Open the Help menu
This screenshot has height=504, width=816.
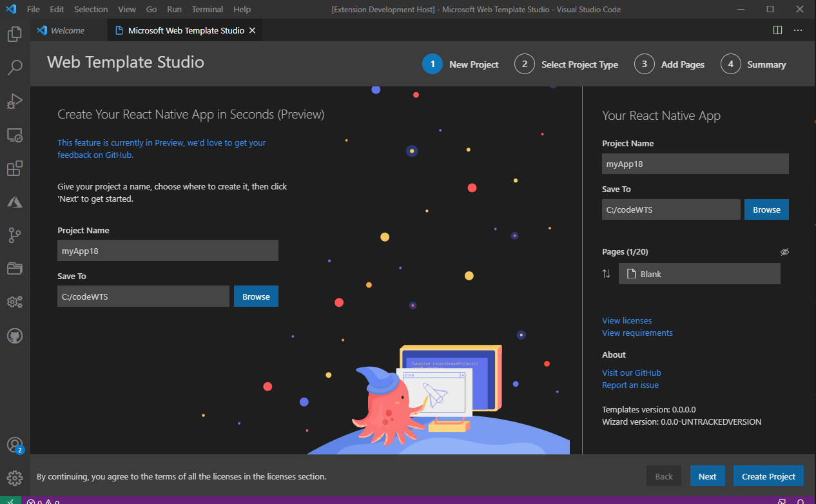[242, 9]
